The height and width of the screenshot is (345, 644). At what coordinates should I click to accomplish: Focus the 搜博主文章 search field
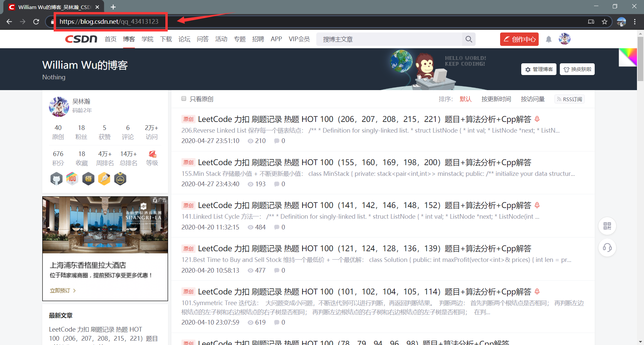click(389, 39)
